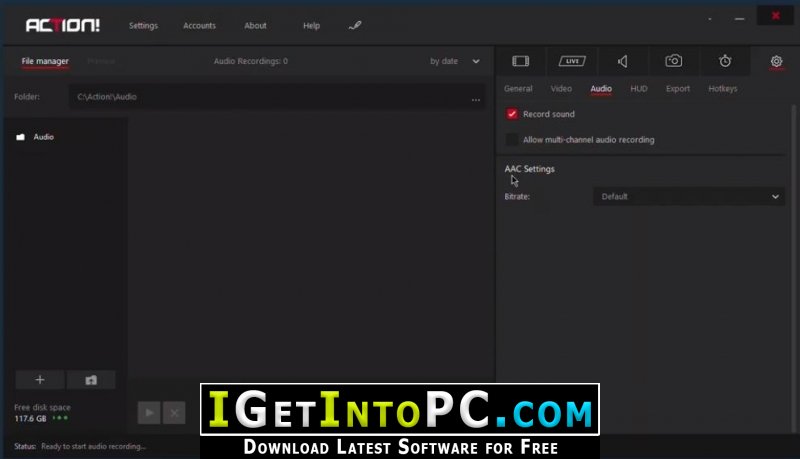Image resolution: width=800 pixels, height=459 pixels.
Task: Switch to the Hotkeys settings tab
Action: click(x=722, y=89)
